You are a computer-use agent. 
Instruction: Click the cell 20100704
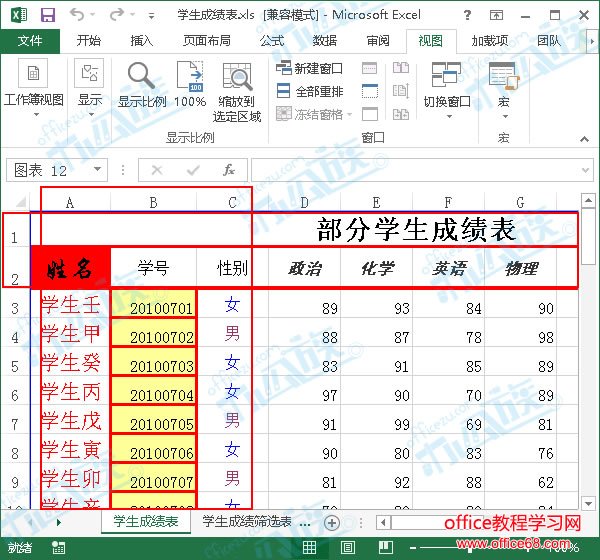click(x=154, y=390)
